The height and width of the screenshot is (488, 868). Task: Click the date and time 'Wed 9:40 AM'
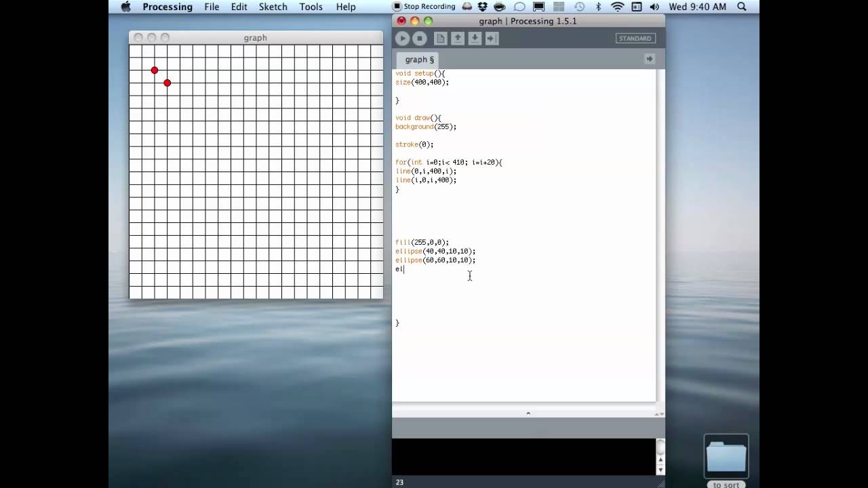click(x=697, y=7)
